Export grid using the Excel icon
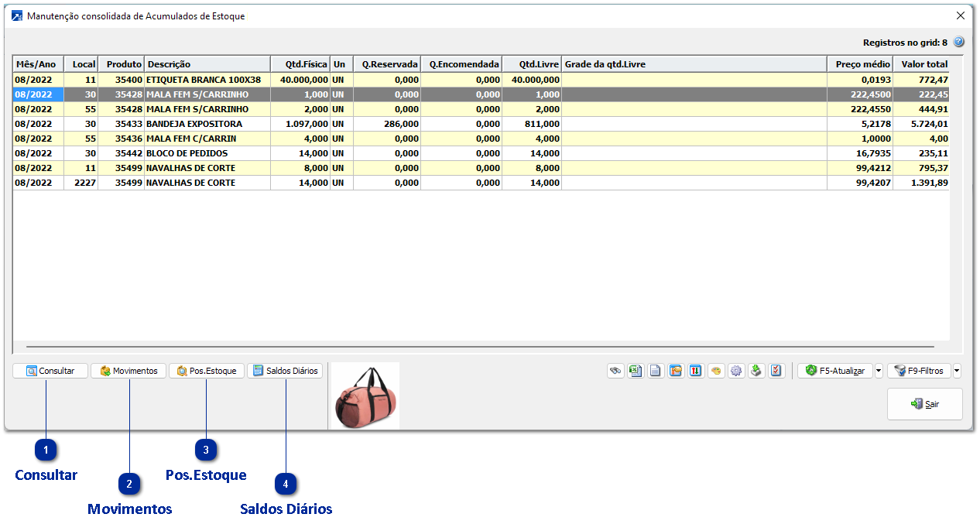 636,371
